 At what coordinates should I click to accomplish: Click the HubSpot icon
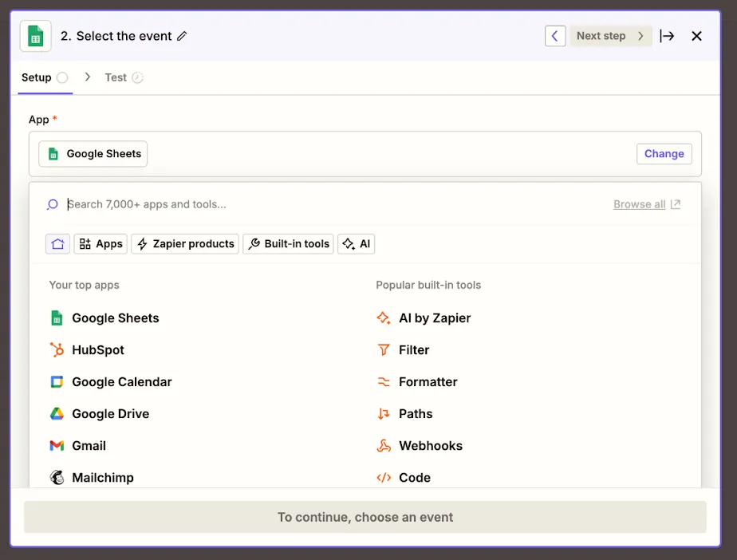[57, 350]
